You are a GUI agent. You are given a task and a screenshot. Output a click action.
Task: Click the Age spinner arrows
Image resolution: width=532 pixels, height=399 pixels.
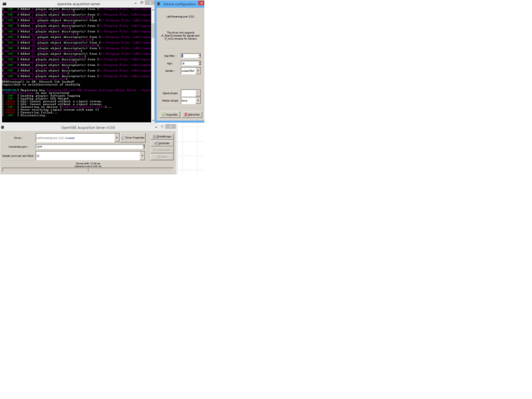click(200, 63)
